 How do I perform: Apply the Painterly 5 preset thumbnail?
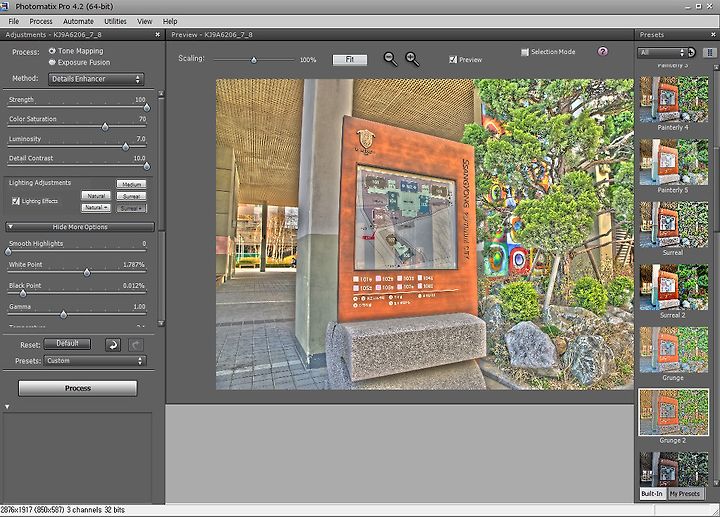coord(674,162)
